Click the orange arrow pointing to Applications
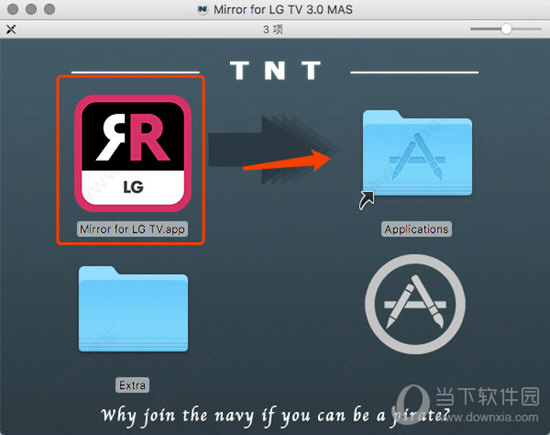Viewport: 550px width, 435px height. [287, 161]
